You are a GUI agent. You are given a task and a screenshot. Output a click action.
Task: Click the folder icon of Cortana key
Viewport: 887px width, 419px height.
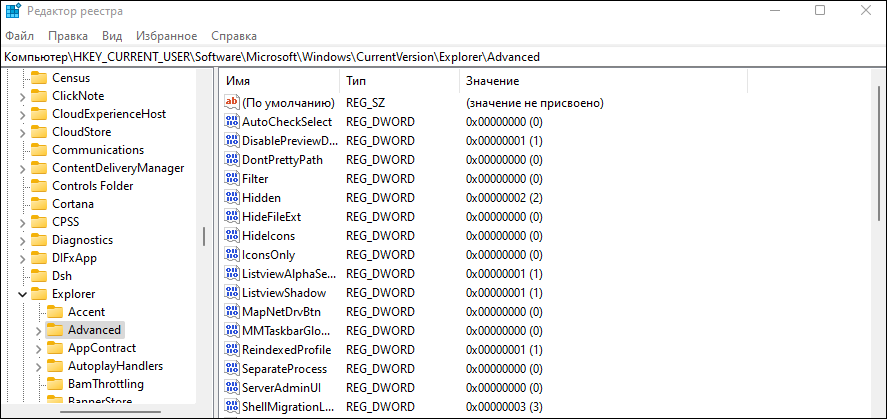pyautogui.click(x=38, y=204)
